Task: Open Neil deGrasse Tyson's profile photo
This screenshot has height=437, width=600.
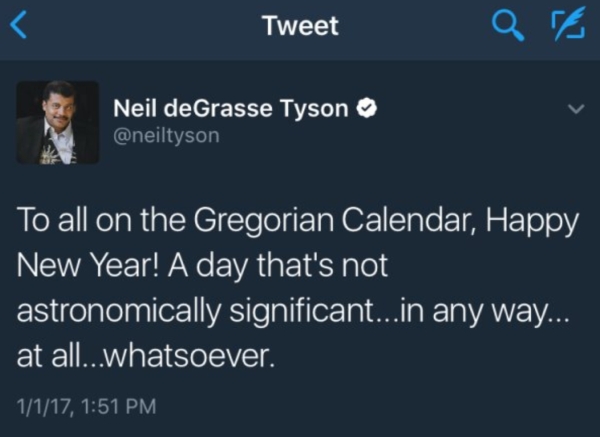Action: (x=57, y=122)
